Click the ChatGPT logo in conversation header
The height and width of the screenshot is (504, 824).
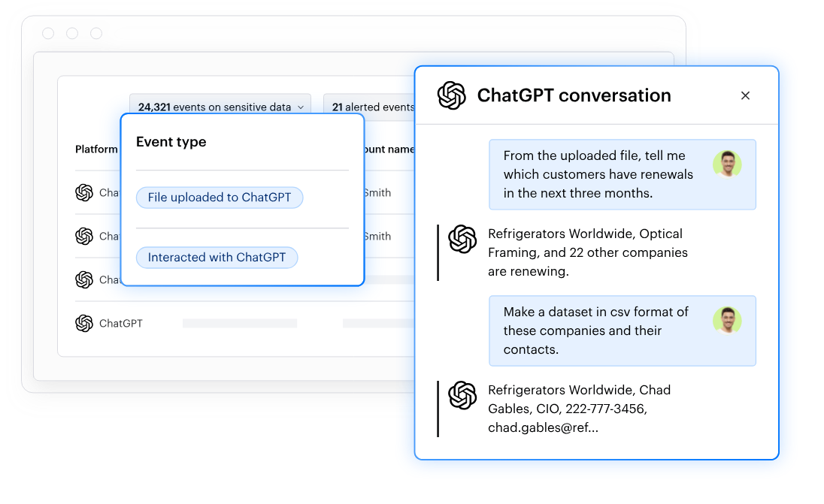pyautogui.click(x=451, y=95)
